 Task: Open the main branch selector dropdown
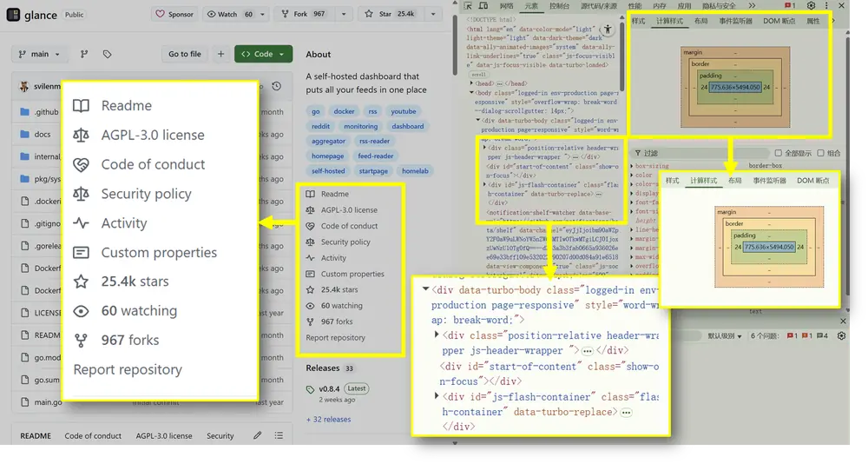(x=39, y=54)
